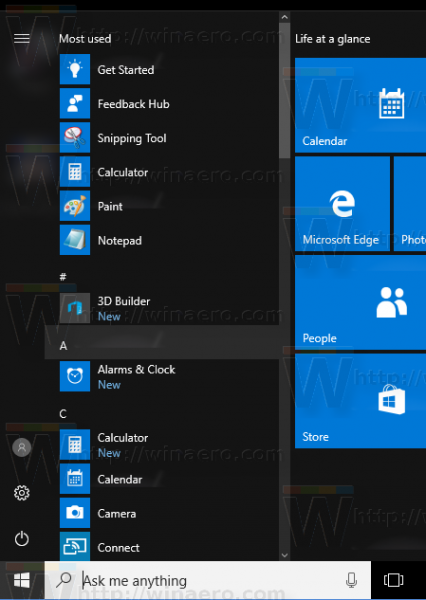
Task: Launch Feedback Hub from its icon
Action: [x=75, y=103]
